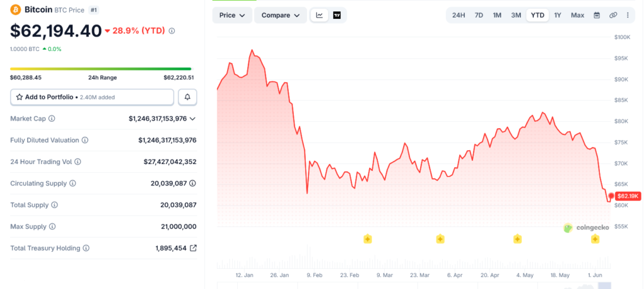The height and width of the screenshot is (289, 644).
Task: Open the Price dropdown
Action: click(x=233, y=15)
